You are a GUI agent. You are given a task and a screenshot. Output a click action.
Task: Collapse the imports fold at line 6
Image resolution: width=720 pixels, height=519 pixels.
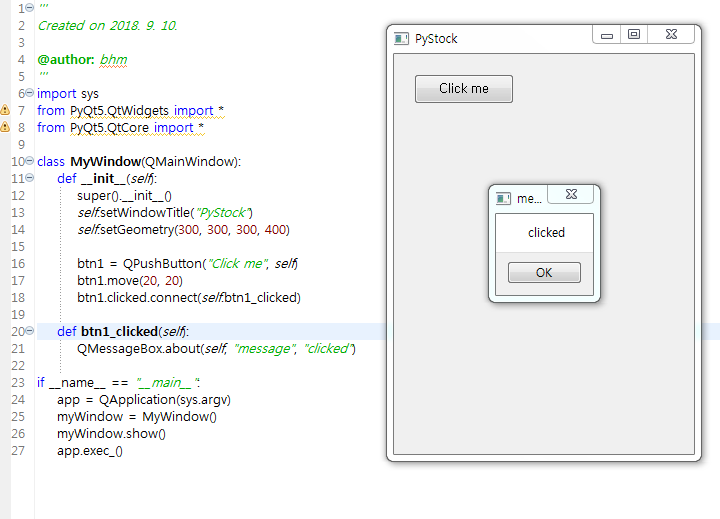coord(29,93)
